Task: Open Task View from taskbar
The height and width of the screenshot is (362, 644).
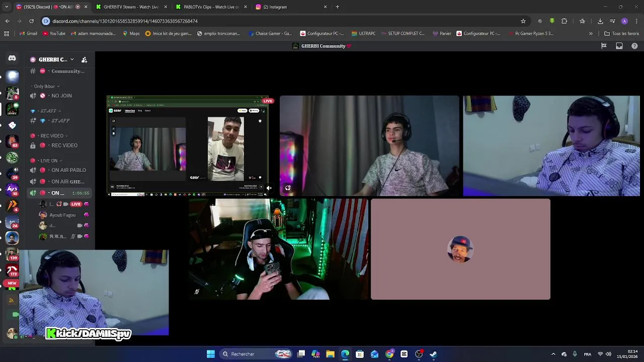Action: pos(301,354)
